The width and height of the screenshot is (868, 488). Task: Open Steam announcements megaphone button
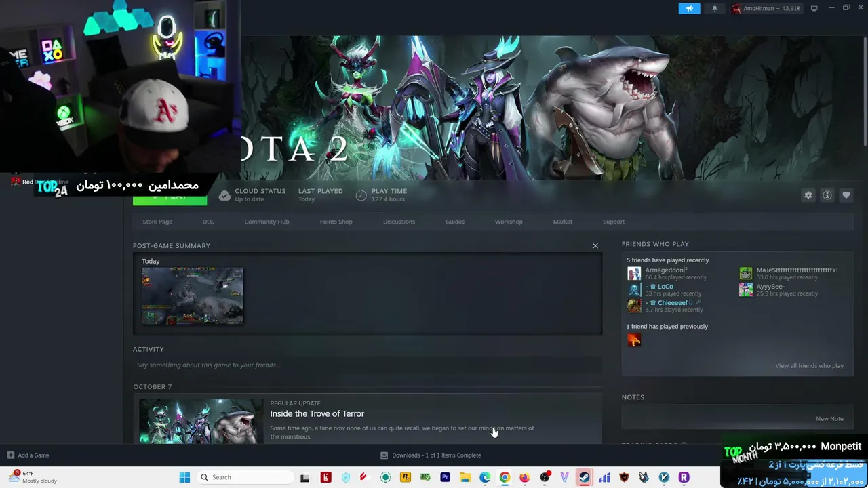point(689,8)
